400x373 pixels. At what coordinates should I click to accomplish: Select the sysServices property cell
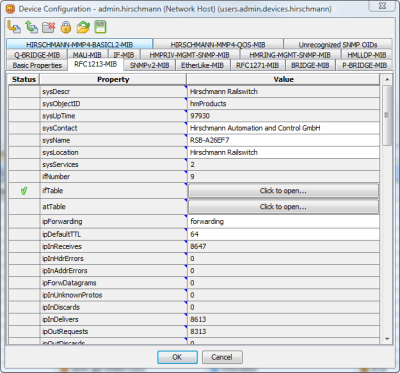[113, 165]
